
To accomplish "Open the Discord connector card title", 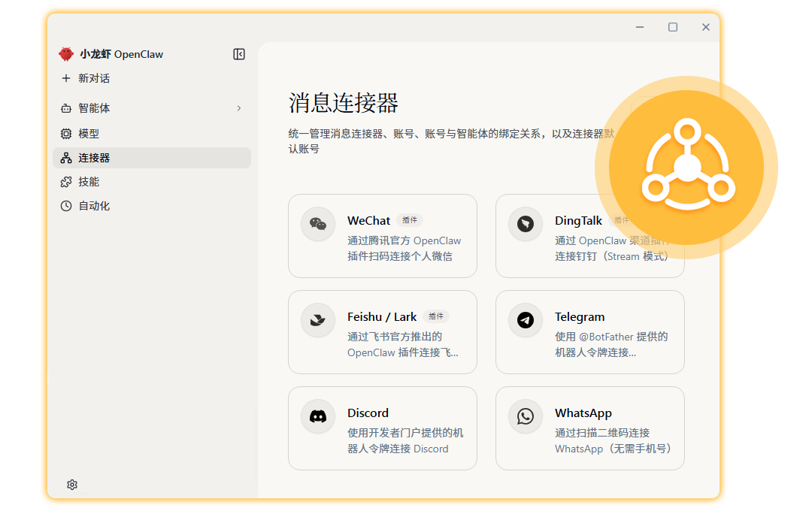I will coord(368,413).
